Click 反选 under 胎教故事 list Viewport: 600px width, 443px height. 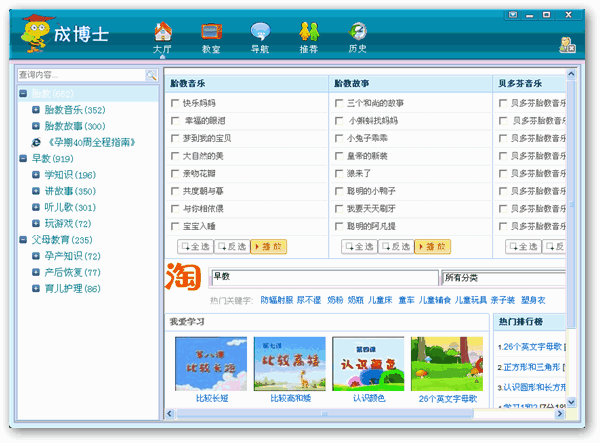pyautogui.click(x=396, y=247)
